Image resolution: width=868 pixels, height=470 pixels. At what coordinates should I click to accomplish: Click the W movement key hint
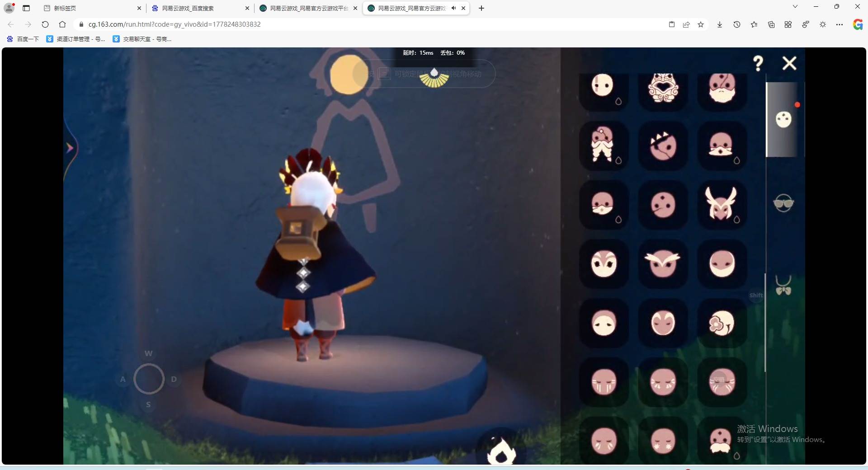tap(148, 353)
